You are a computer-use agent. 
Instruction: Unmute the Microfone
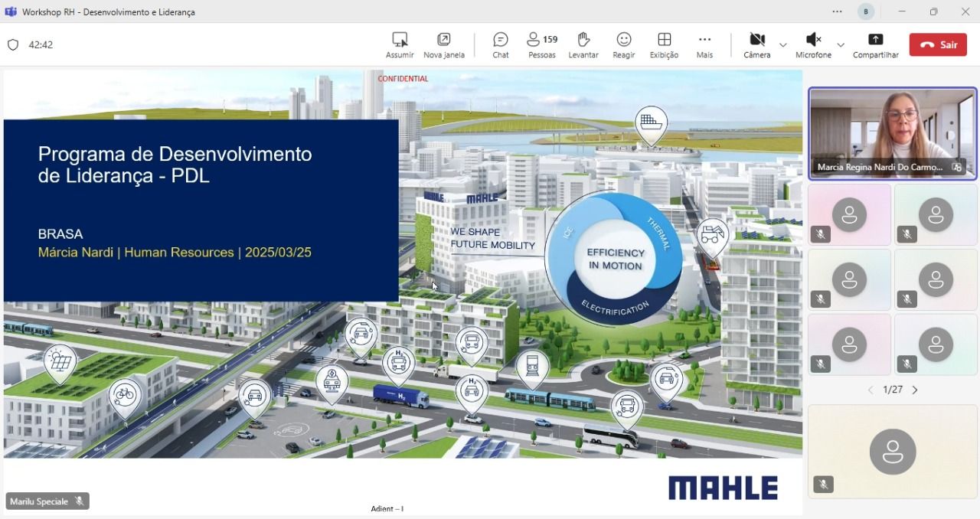click(813, 40)
